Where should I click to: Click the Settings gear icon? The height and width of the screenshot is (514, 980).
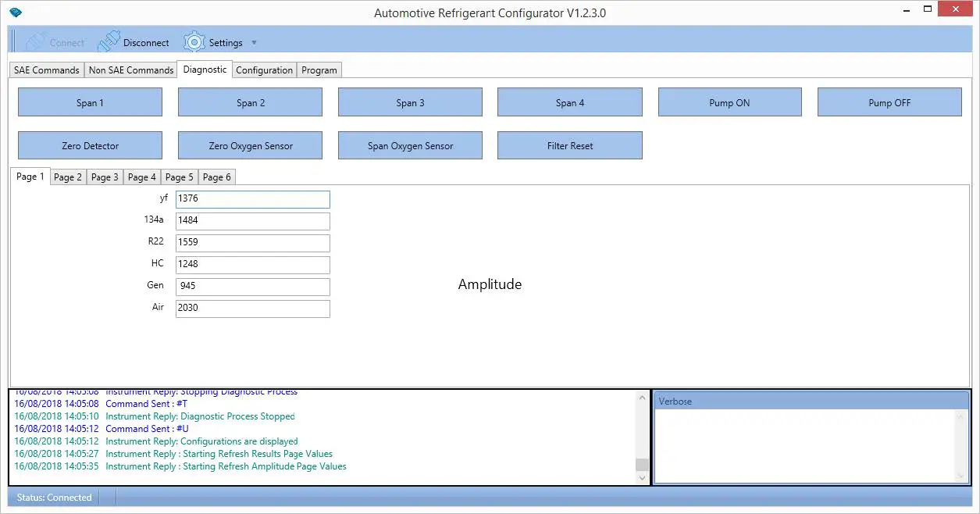pos(194,42)
